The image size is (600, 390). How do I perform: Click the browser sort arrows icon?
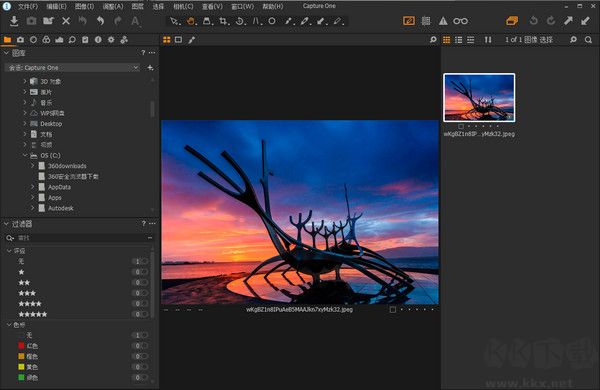pyautogui.click(x=488, y=40)
